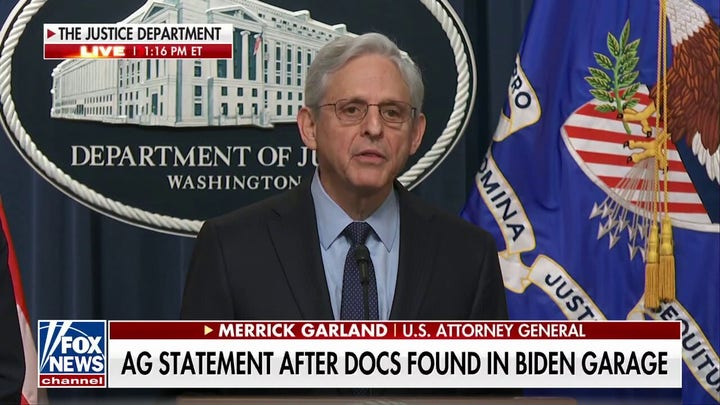Click the Washington text on the seal

[234, 182]
